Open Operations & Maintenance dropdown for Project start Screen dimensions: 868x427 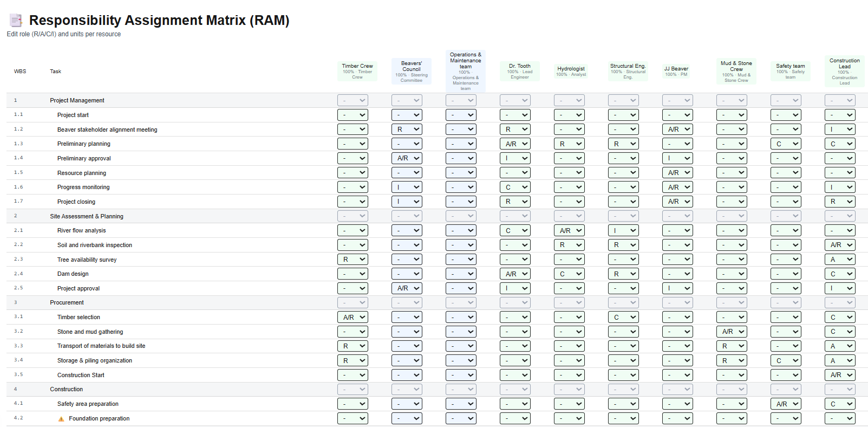(460, 115)
